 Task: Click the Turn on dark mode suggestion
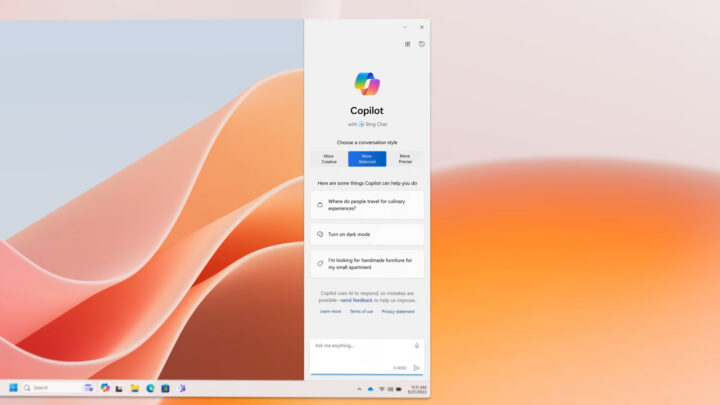366,234
